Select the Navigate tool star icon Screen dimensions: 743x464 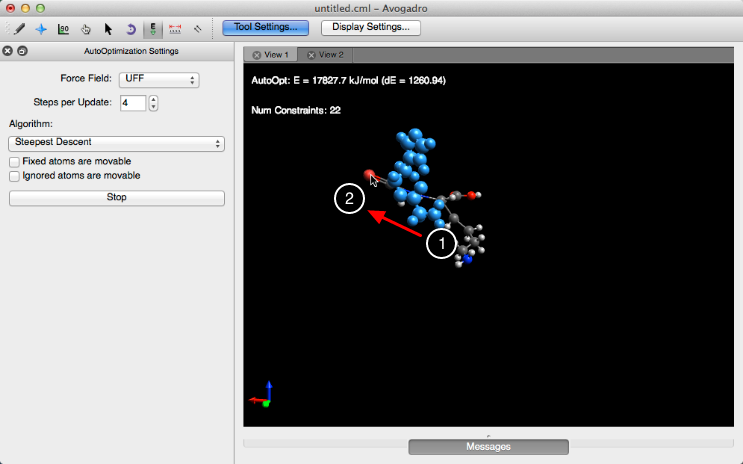(41, 29)
